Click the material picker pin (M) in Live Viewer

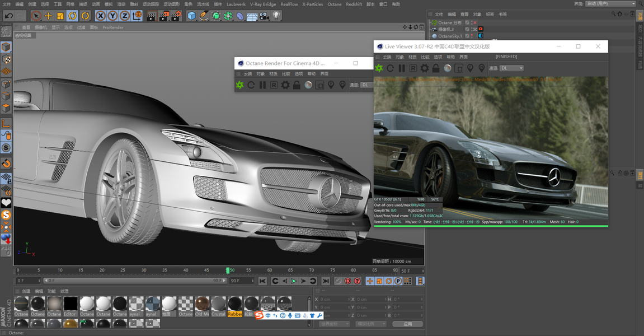pos(481,68)
